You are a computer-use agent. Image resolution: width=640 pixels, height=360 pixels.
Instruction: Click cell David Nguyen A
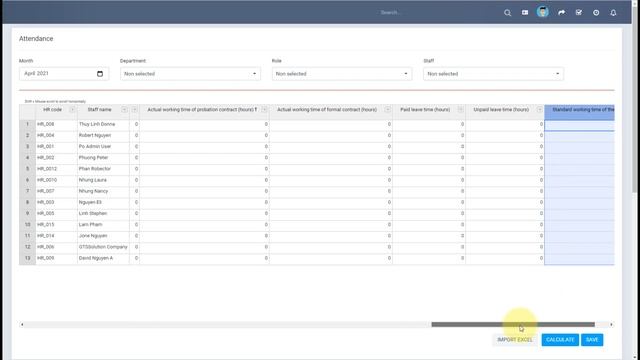[103, 258]
